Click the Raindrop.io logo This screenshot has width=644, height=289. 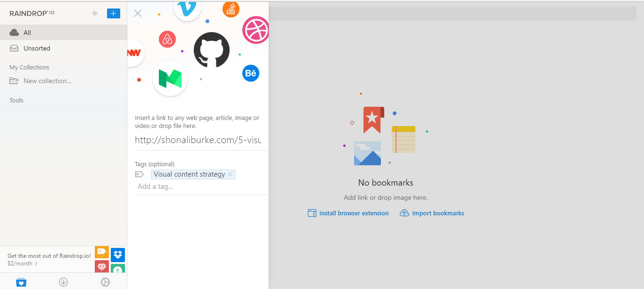[x=32, y=13]
